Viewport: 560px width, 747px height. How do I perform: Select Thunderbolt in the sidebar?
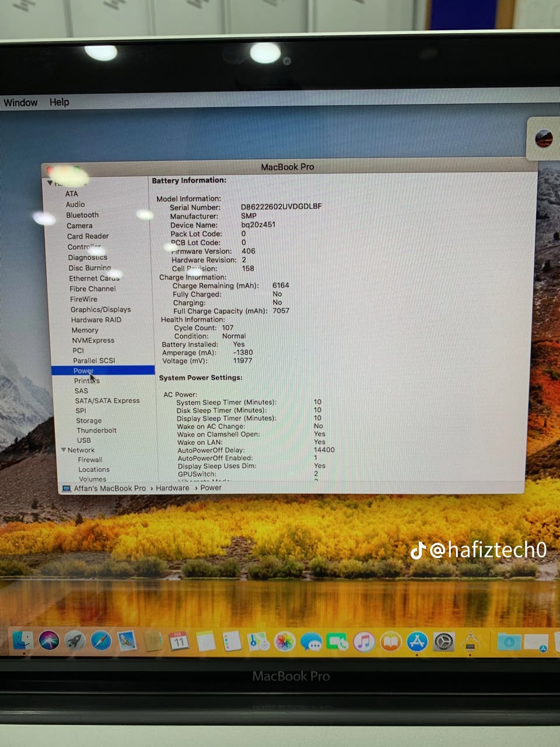(x=96, y=430)
